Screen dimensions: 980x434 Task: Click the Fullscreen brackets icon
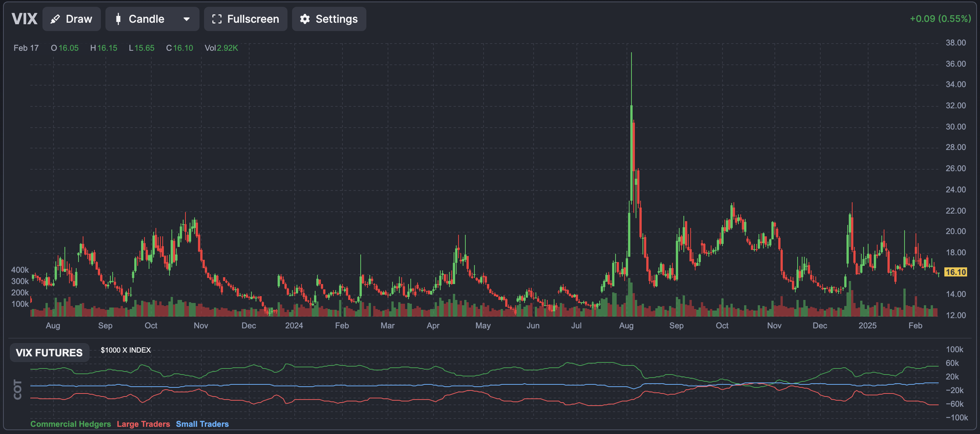(x=217, y=19)
